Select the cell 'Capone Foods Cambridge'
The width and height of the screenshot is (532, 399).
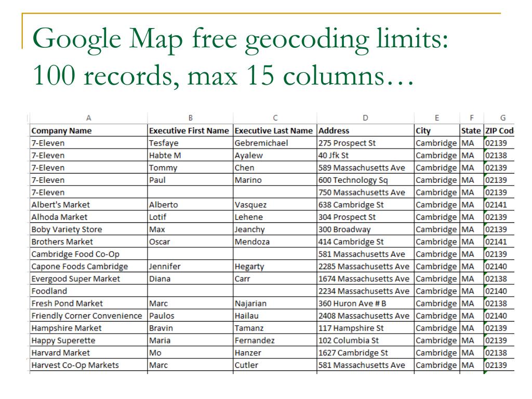pos(88,267)
